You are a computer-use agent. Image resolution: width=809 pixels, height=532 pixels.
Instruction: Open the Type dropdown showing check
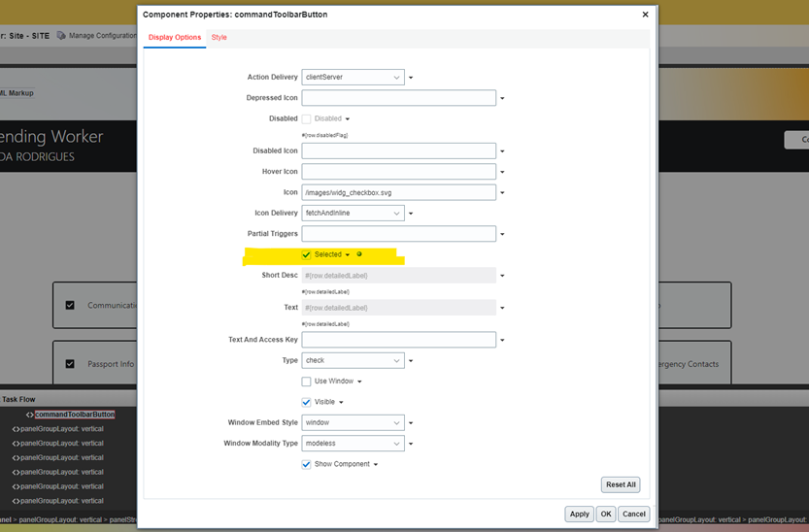click(353, 360)
